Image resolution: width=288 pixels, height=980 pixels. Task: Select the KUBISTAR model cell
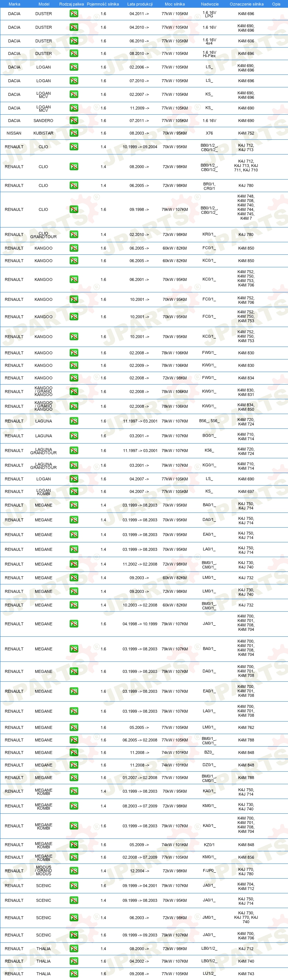click(43, 133)
